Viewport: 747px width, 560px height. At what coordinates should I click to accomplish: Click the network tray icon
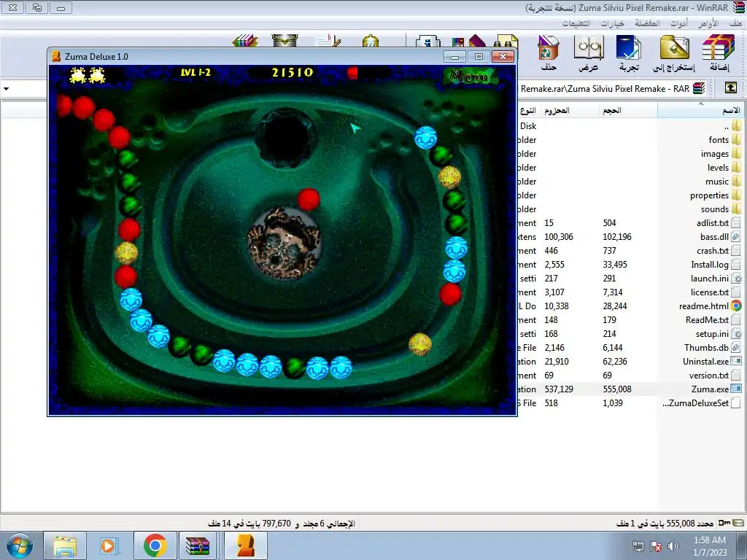[638, 546]
